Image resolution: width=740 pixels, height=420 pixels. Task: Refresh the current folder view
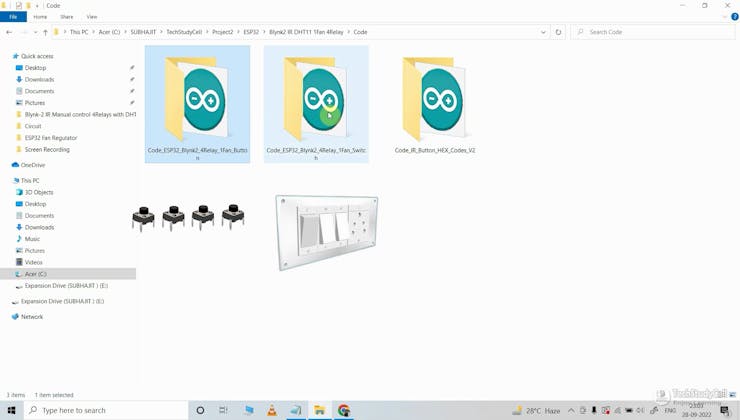tap(558, 32)
